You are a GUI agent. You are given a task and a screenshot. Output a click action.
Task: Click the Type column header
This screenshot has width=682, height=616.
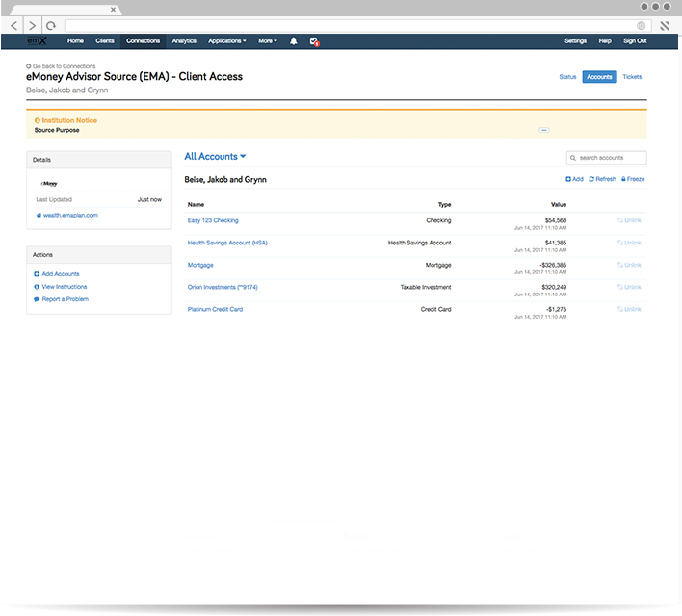coord(444,204)
